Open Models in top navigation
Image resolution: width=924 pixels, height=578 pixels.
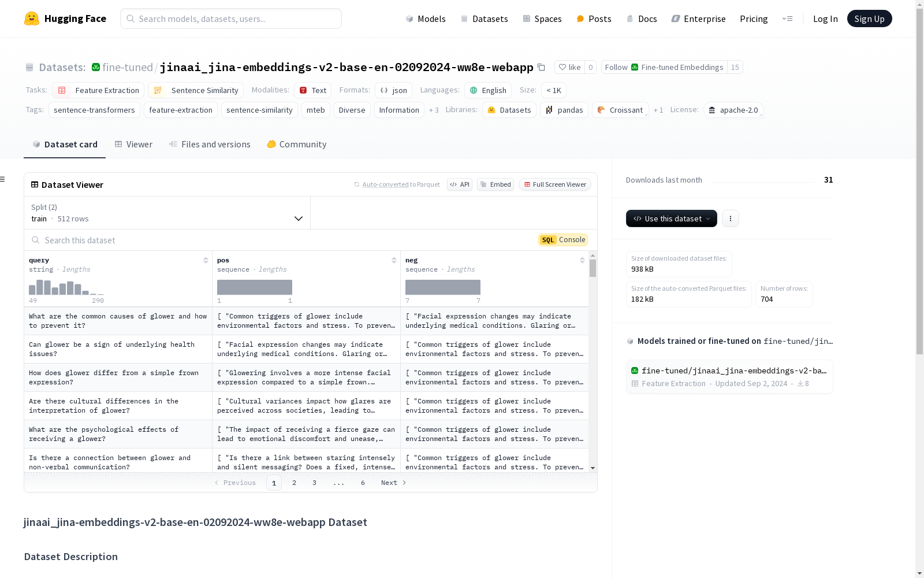coord(426,18)
